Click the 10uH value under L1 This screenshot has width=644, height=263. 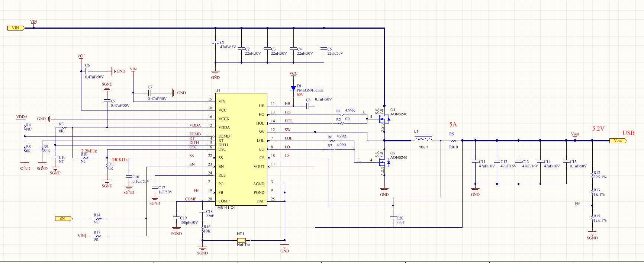[424, 147]
